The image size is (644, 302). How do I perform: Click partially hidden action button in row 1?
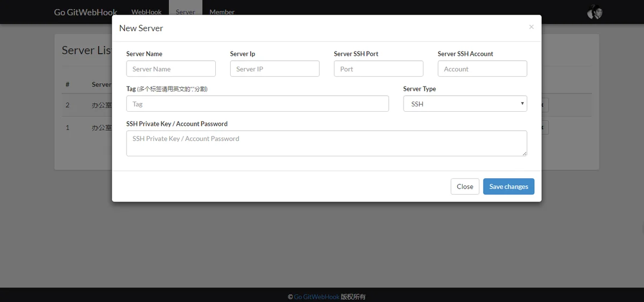(x=545, y=128)
